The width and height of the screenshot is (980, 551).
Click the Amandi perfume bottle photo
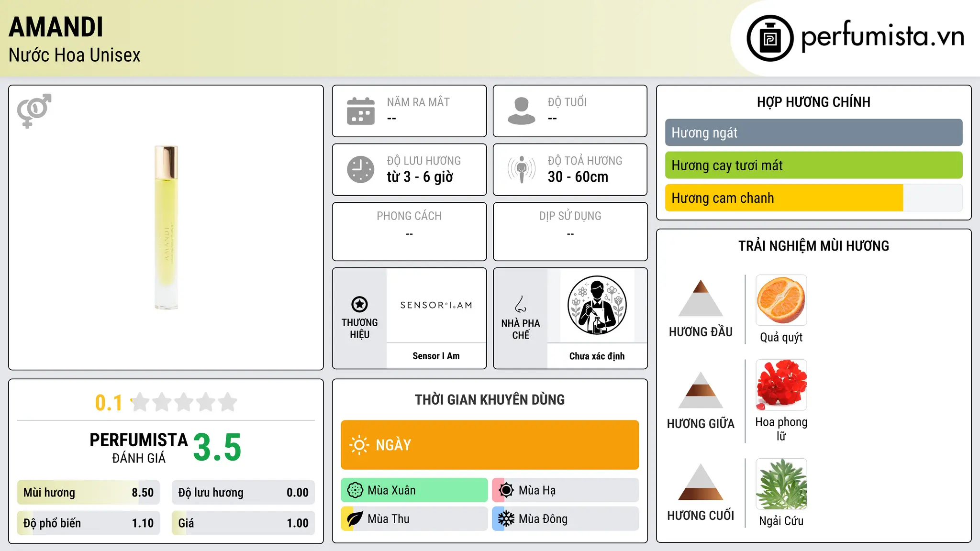click(x=166, y=228)
